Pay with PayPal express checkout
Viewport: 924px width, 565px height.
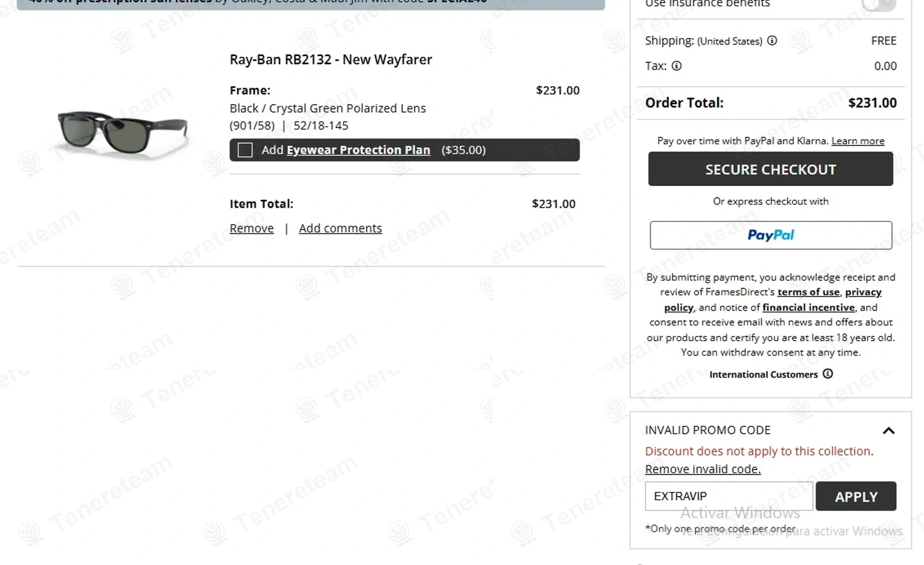771,235
